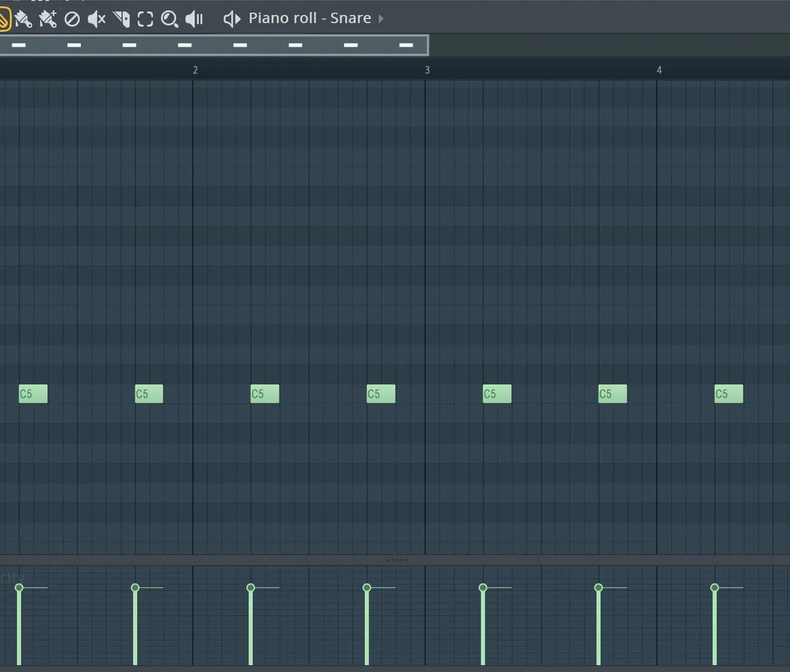Click velocity handle of bar 3 beat 4 note
Viewport: 790px width, 672px height.
tap(598, 587)
